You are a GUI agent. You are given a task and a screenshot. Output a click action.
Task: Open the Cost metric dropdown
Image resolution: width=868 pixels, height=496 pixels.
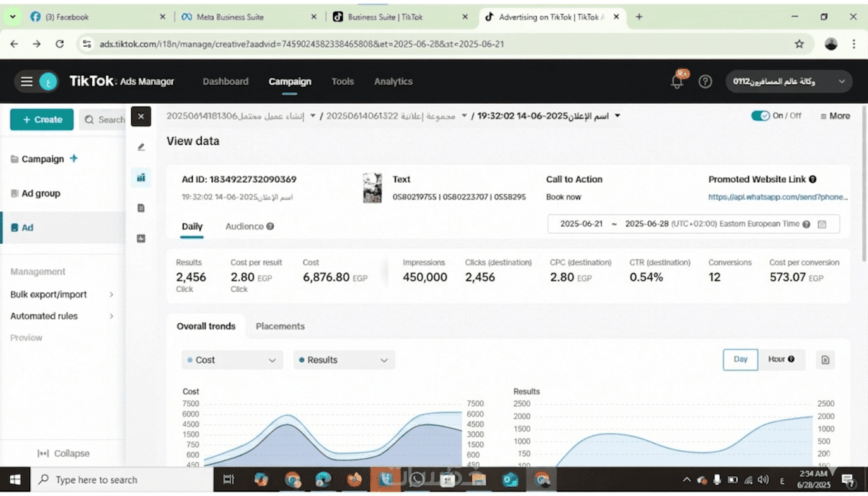coord(232,360)
